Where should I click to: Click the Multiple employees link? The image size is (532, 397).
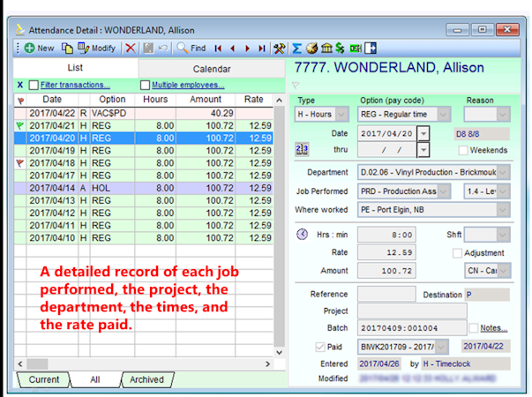pyautogui.click(x=187, y=85)
